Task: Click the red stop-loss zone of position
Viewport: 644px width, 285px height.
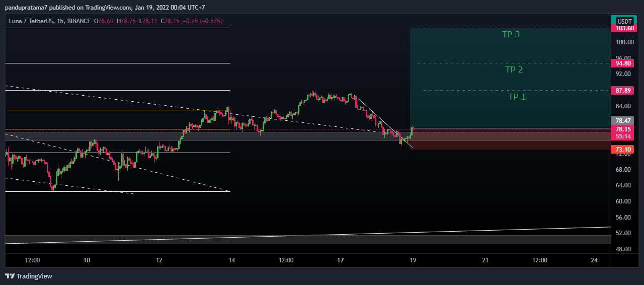Action: [510, 139]
